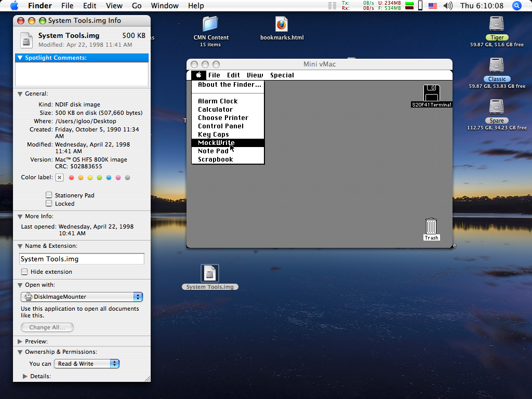Open Spotlight search icon
This screenshot has height=399, width=532.
tap(516, 6)
